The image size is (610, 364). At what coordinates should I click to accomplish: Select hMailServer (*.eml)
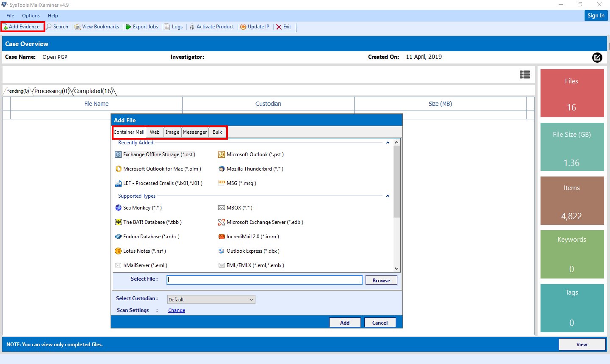point(141,265)
